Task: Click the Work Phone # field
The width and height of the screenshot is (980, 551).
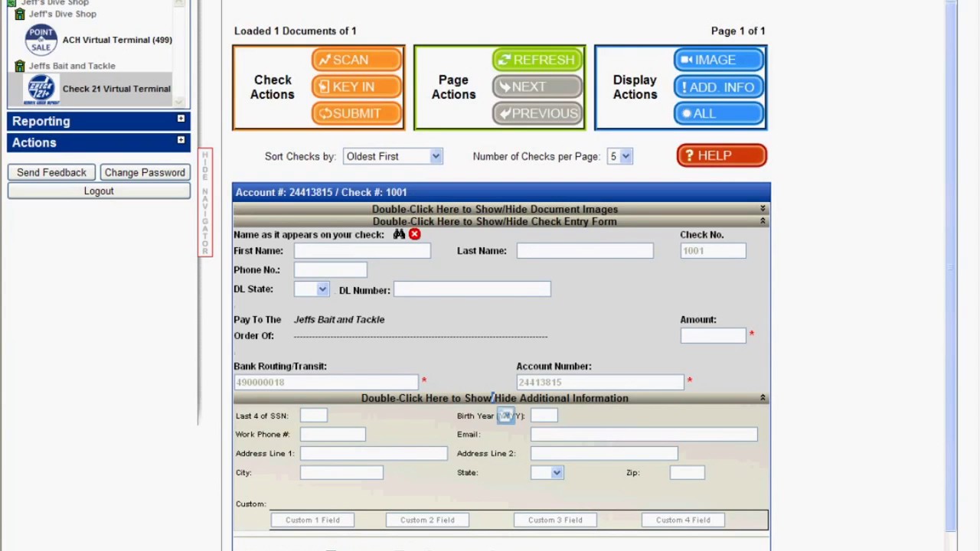Action: (x=333, y=435)
